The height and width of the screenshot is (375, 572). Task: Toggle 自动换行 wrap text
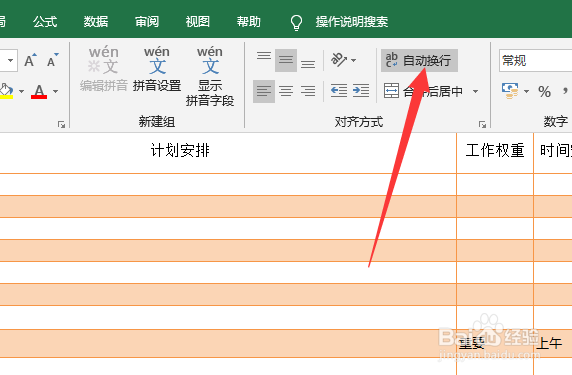(420, 61)
